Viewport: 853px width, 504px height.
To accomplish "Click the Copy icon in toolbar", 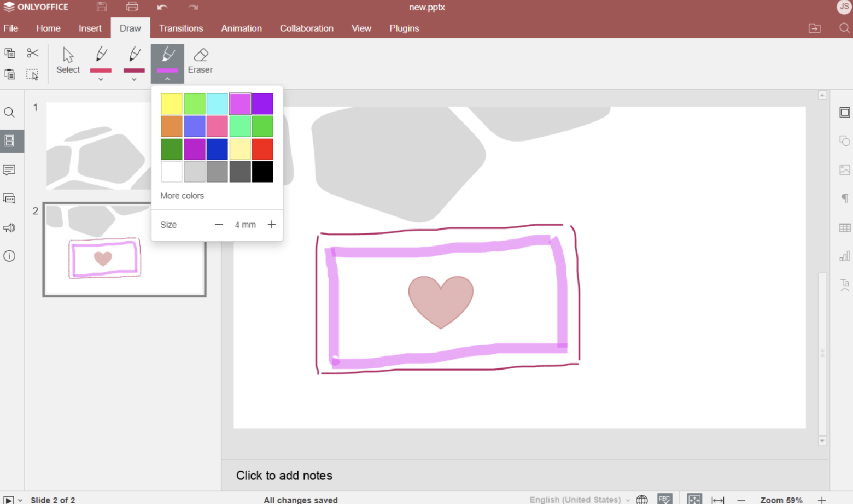I will 10,53.
